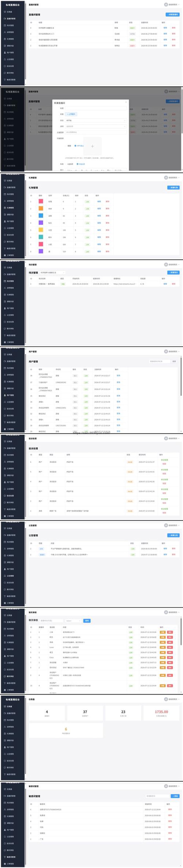The width and height of the screenshot is (183, 868).
Task: Click 直播间管理 sidebar icon on 礼物管理 page
Action: coord(5,187)
